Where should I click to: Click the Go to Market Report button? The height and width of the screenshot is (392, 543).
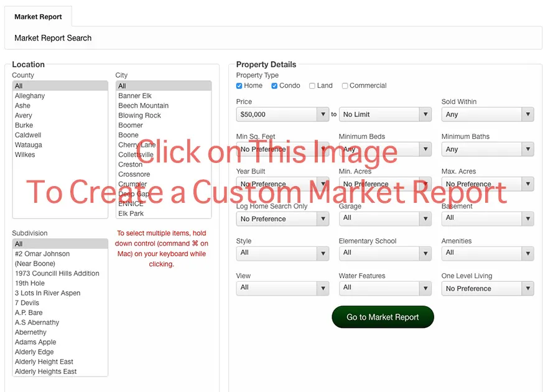pyautogui.click(x=383, y=317)
